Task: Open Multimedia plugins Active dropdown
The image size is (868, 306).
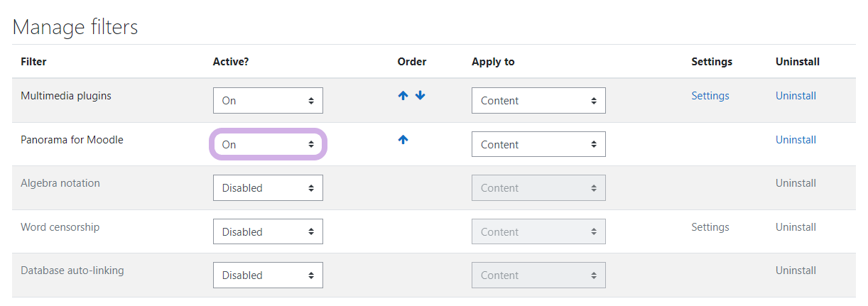Action: [268, 101]
